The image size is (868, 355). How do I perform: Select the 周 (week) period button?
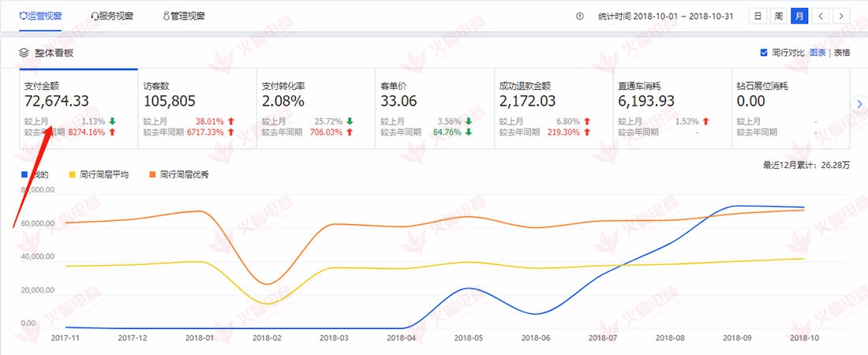pyautogui.click(x=779, y=16)
